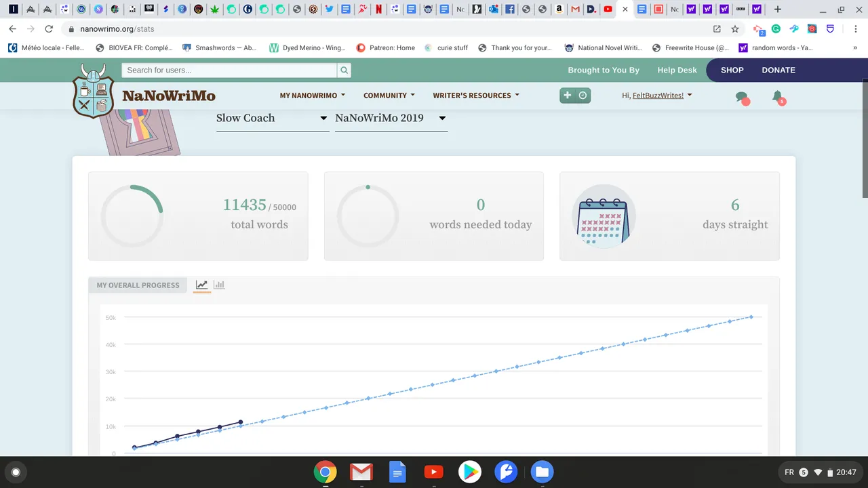868x488 pixels.
Task: Click the total words progress ring
Action: pos(132,216)
